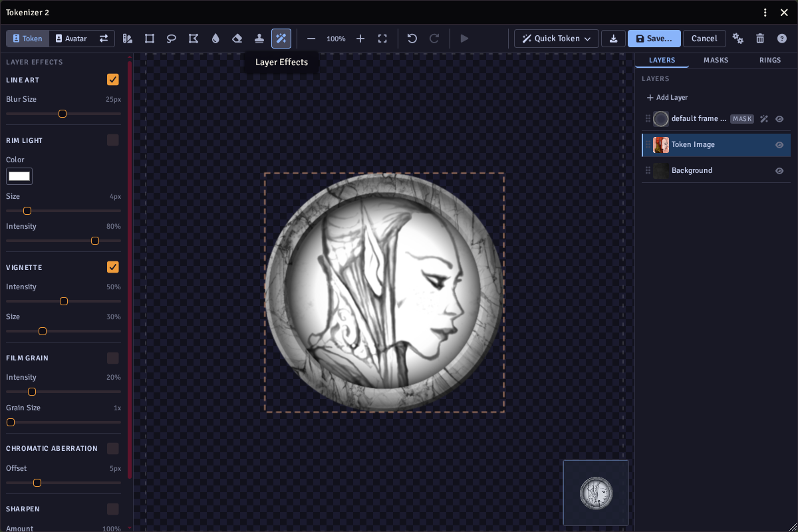798x532 pixels.
Task: Switch to the Layers tab
Action: point(662,60)
